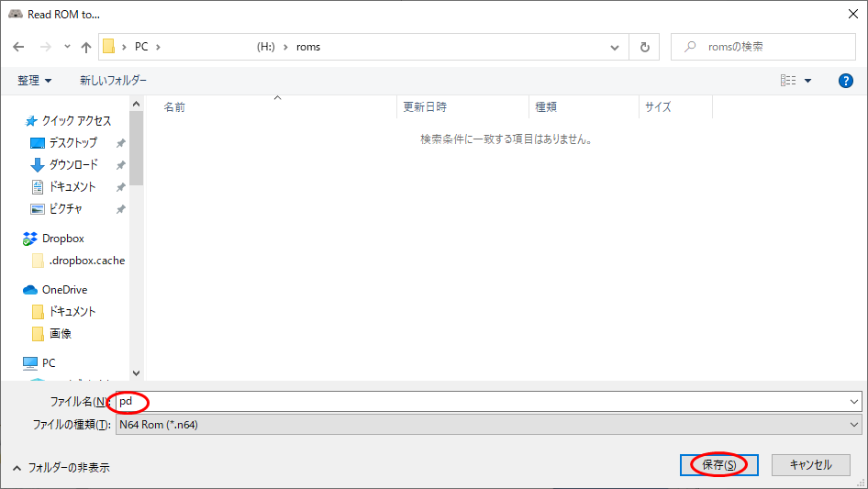This screenshot has width=868, height=489.
Task: Open the address bar history dropdown
Action: (615, 48)
